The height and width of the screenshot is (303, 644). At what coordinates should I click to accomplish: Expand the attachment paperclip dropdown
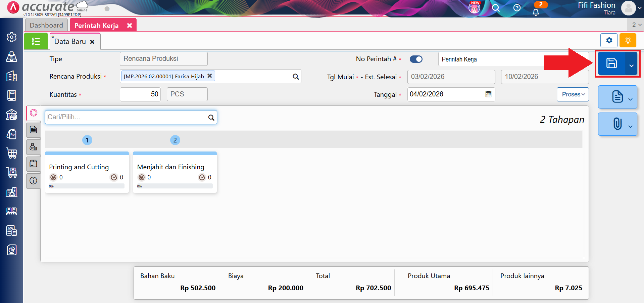[630, 126]
